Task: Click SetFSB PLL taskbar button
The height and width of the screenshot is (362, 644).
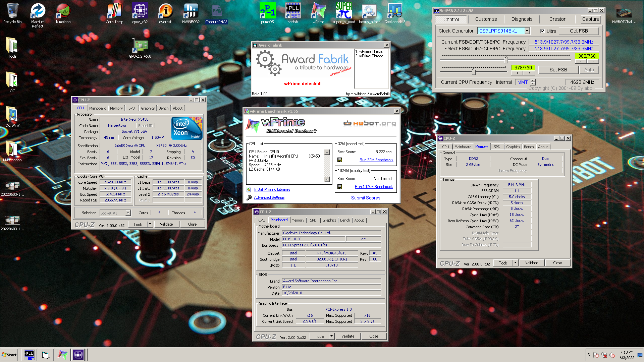Action: pos(29,355)
